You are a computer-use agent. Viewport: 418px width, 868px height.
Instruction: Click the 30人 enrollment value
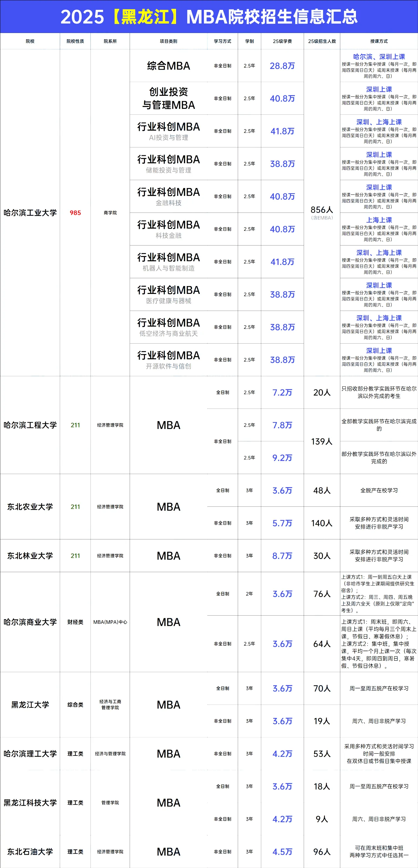[x=322, y=556]
